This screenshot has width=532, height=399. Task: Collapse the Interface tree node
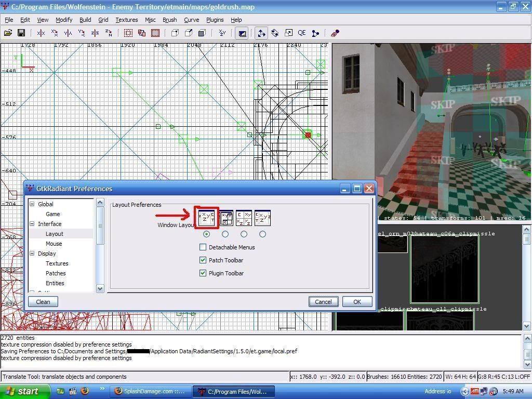point(32,224)
